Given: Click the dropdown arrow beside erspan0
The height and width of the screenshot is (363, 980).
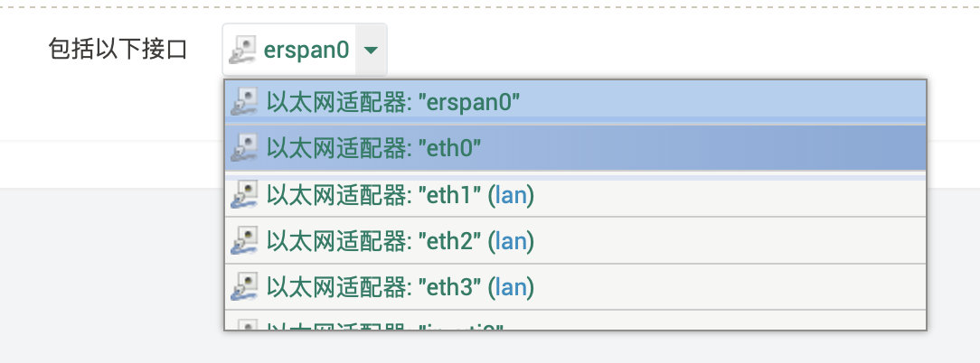Looking at the screenshot, I should [371, 50].
